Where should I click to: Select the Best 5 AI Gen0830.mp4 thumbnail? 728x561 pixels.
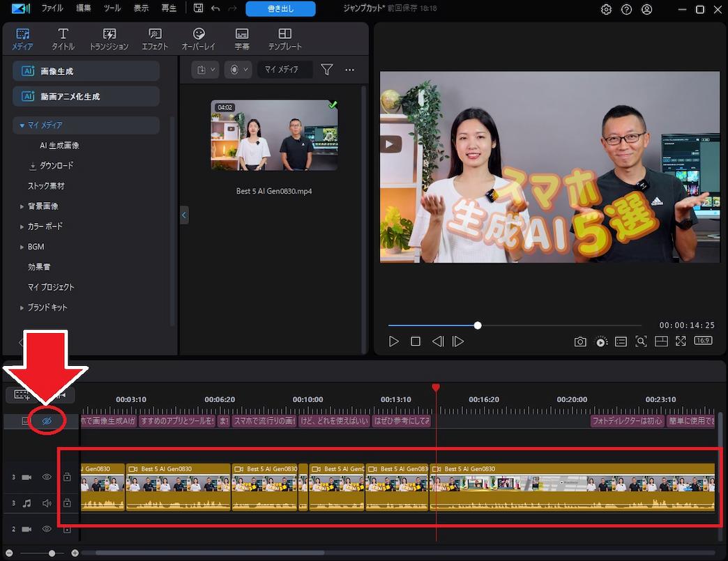click(274, 135)
